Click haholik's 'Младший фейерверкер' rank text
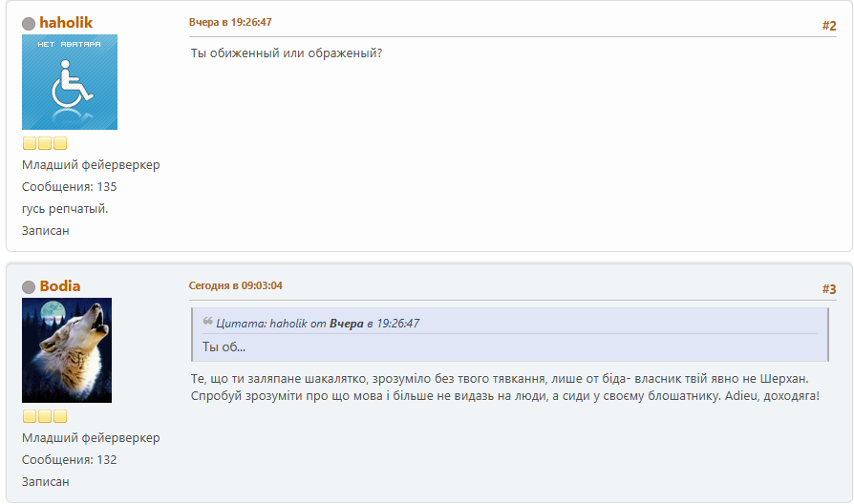The width and height of the screenshot is (854, 504). 91,165
